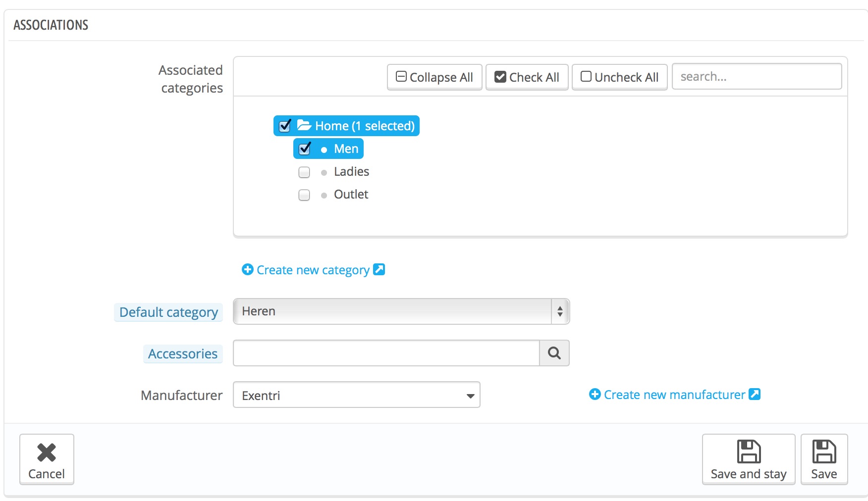
Task: Toggle the Home category checkbox
Action: tap(285, 126)
